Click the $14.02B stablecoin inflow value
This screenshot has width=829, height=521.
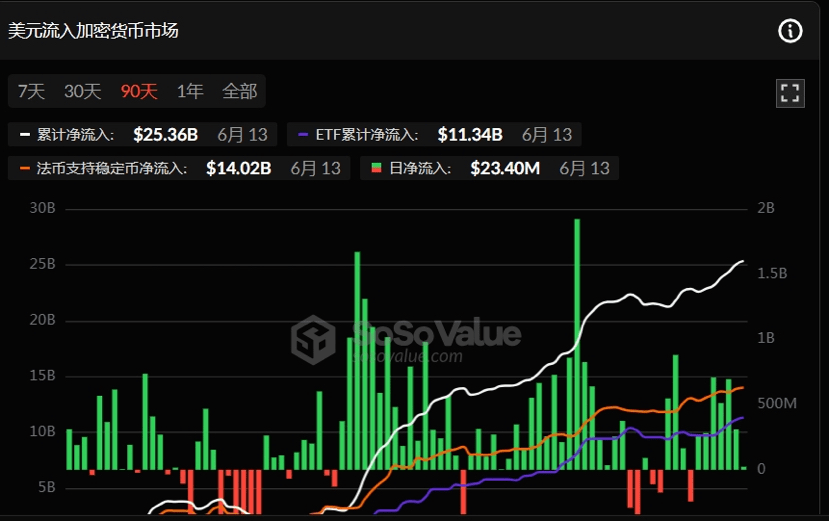pyautogui.click(x=238, y=168)
